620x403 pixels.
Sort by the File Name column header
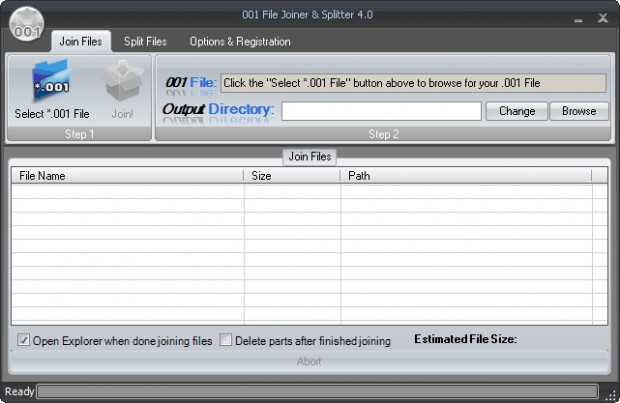pos(127,176)
